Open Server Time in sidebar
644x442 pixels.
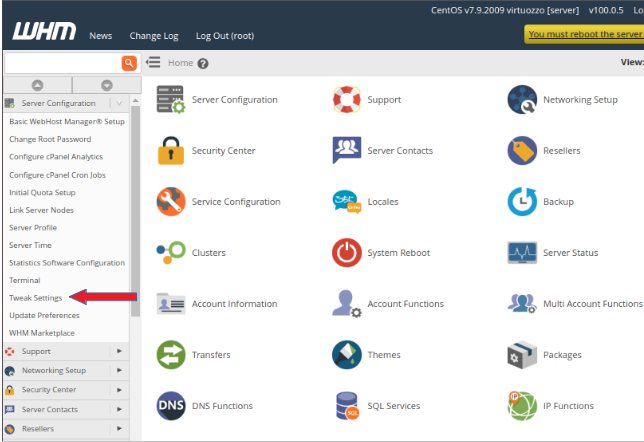pyautogui.click(x=30, y=245)
